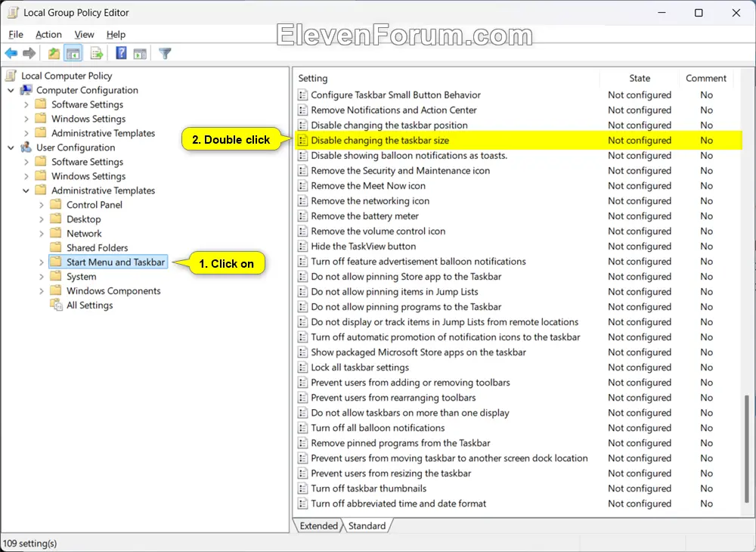756x552 pixels.
Task: Toggle Show/Hide Action Pane icon
Action: (140, 54)
